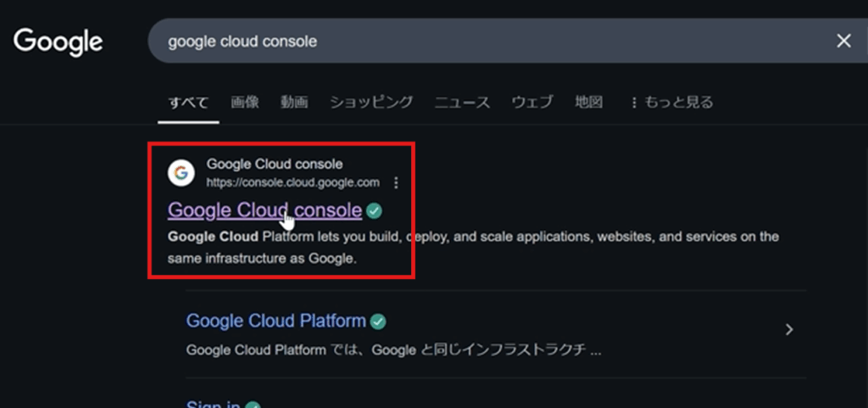Click the Google logo
The height and width of the screenshot is (408, 868).
pyautogui.click(x=58, y=41)
